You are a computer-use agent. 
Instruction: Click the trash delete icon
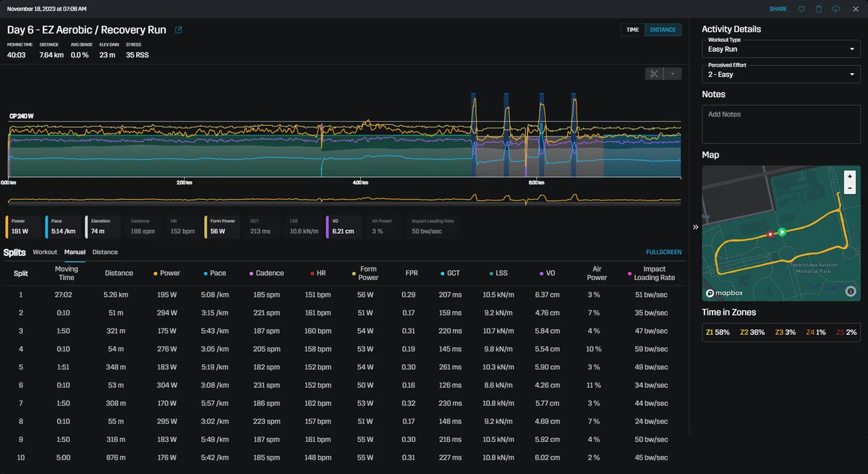pyautogui.click(x=819, y=9)
